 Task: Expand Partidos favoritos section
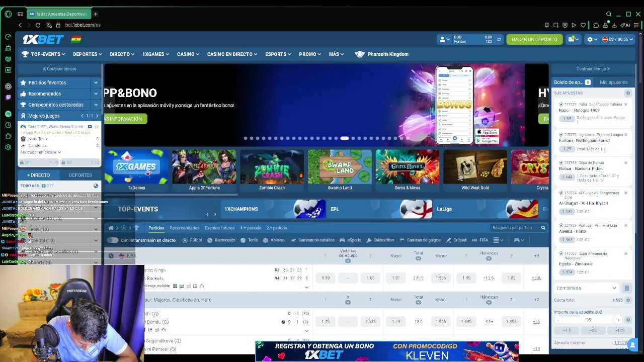(x=59, y=82)
